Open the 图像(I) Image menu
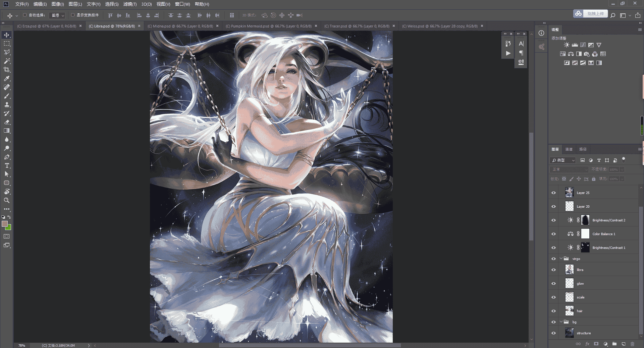This screenshot has width=644, height=348. pyautogui.click(x=58, y=4)
